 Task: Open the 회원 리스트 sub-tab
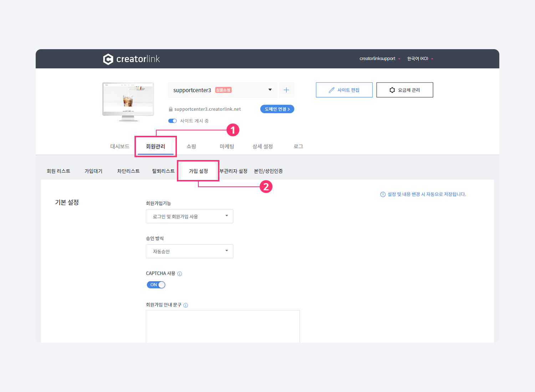58,171
